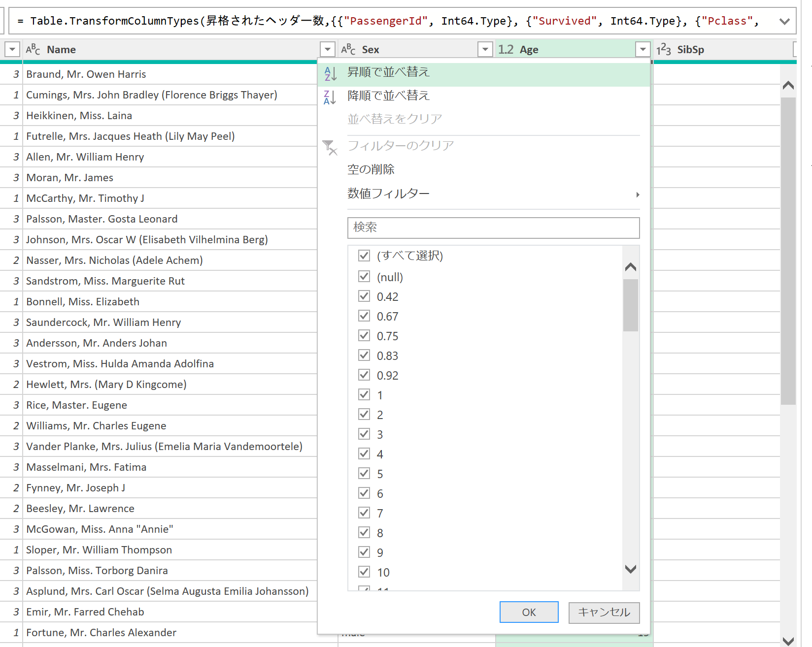Click the 123 whole number icon on SibSp column
Image resolution: width=812 pixels, height=647 pixels.
663,49
